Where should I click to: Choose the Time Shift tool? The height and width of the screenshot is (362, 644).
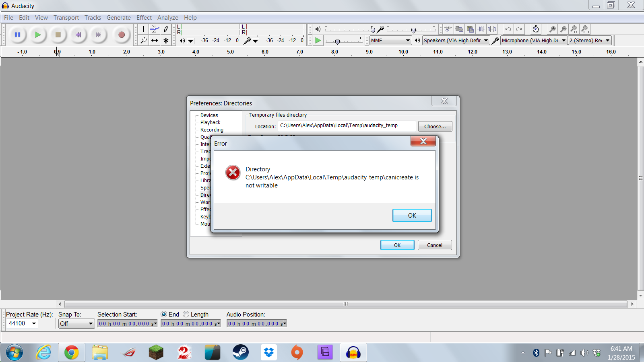pos(155,41)
